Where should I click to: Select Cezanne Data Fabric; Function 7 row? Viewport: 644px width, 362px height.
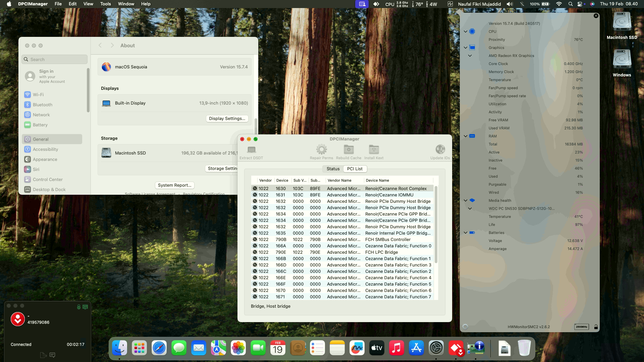342,297
